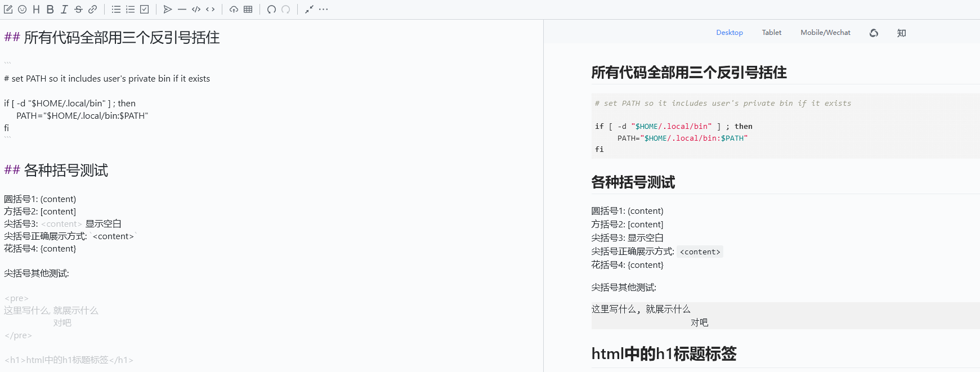Click preview heading html中的h1标题标签
This screenshot has height=372, width=980.
664,353
